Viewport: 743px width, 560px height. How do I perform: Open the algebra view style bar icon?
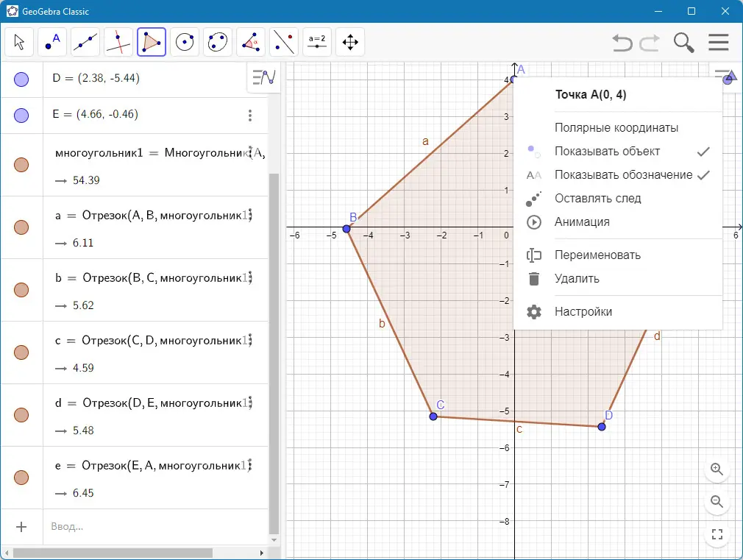[263, 77]
